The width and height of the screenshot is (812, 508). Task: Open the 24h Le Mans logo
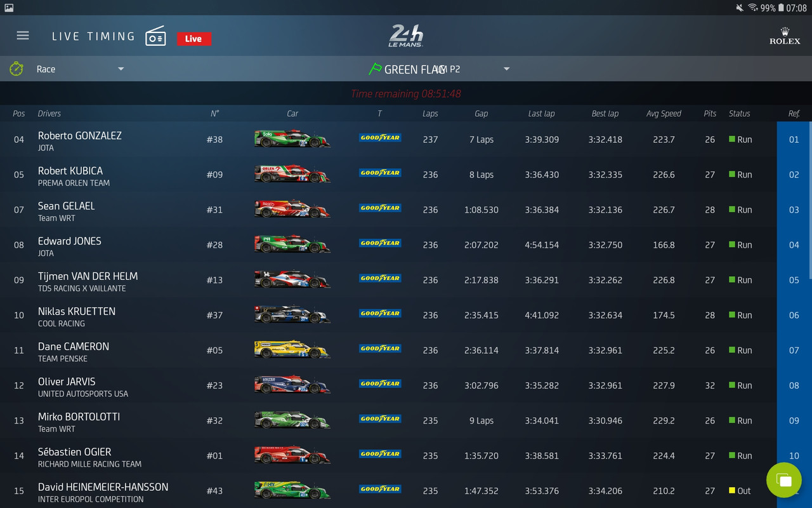(405, 35)
